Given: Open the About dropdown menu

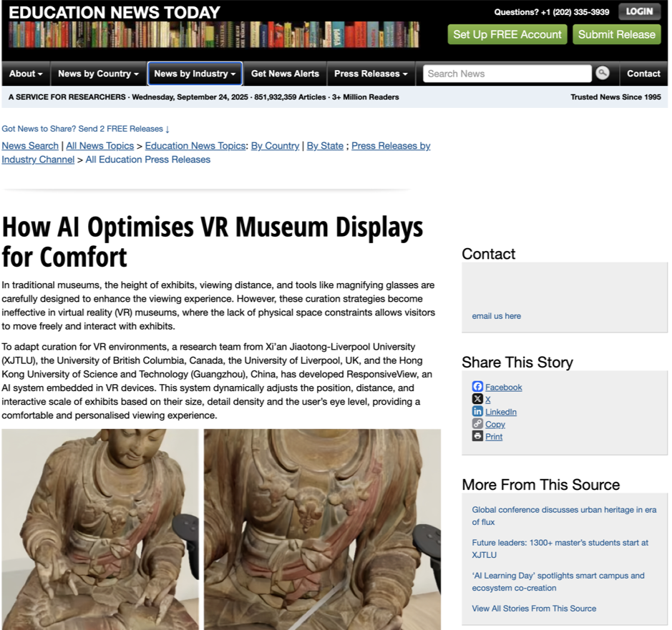Looking at the screenshot, I should (26, 74).
